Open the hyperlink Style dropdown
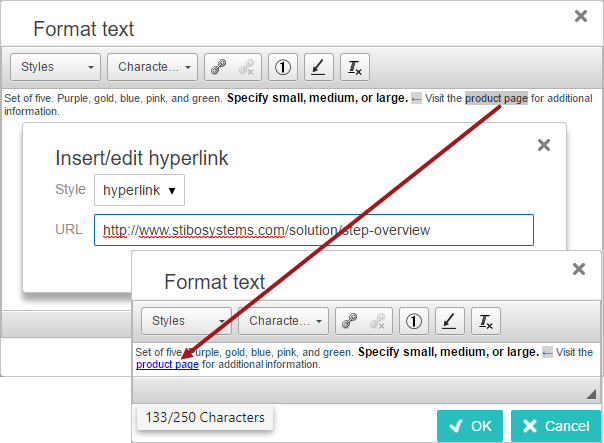This screenshot has height=443, width=604. click(x=139, y=190)
